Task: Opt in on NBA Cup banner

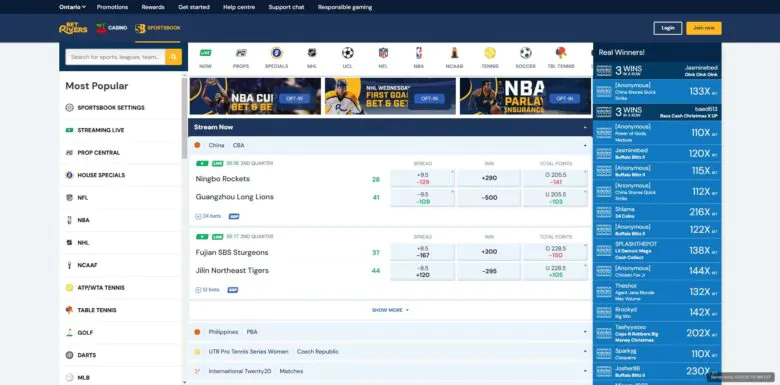Action: click(294, 98)
